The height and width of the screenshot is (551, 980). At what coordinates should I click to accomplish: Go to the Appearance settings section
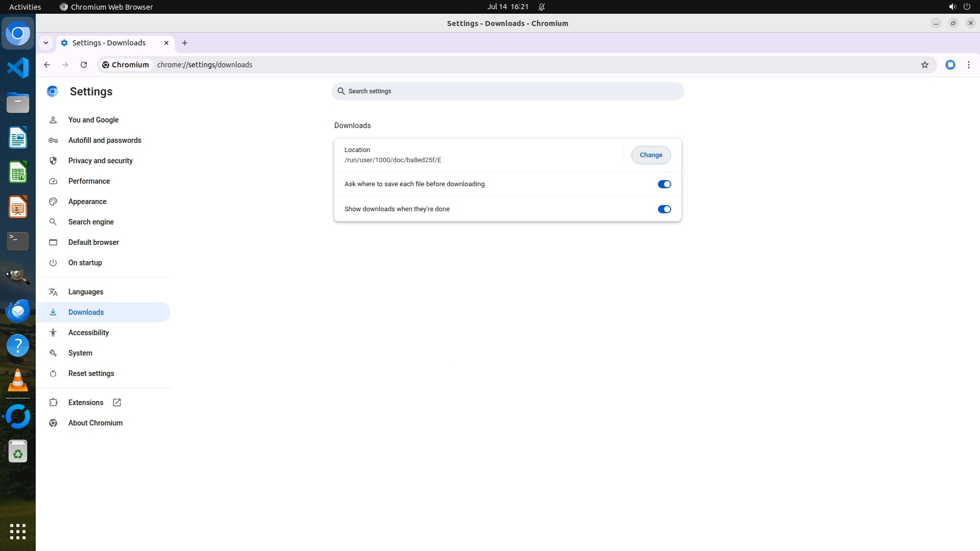(x=87, y=202)
